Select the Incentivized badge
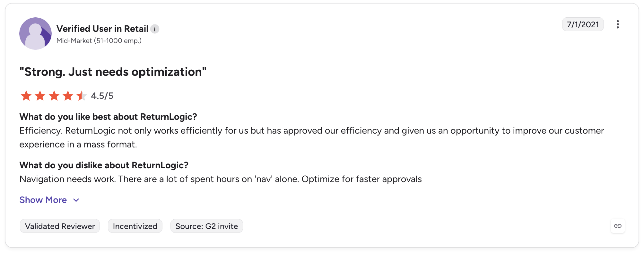This screenshot has height=255, width=644. pyautogui.click(x=135, y=226)
